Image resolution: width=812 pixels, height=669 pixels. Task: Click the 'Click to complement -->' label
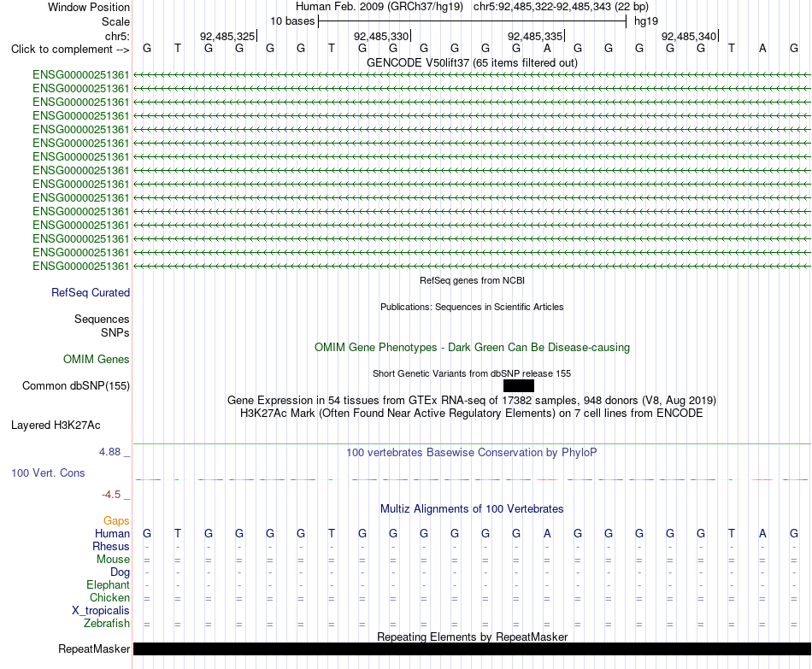pyautogui.click(x=70, y=50)
